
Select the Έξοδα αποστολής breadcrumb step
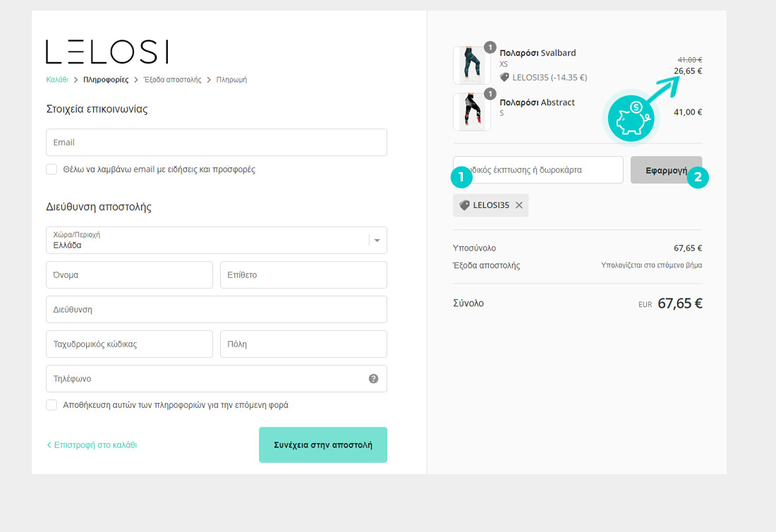172,80
